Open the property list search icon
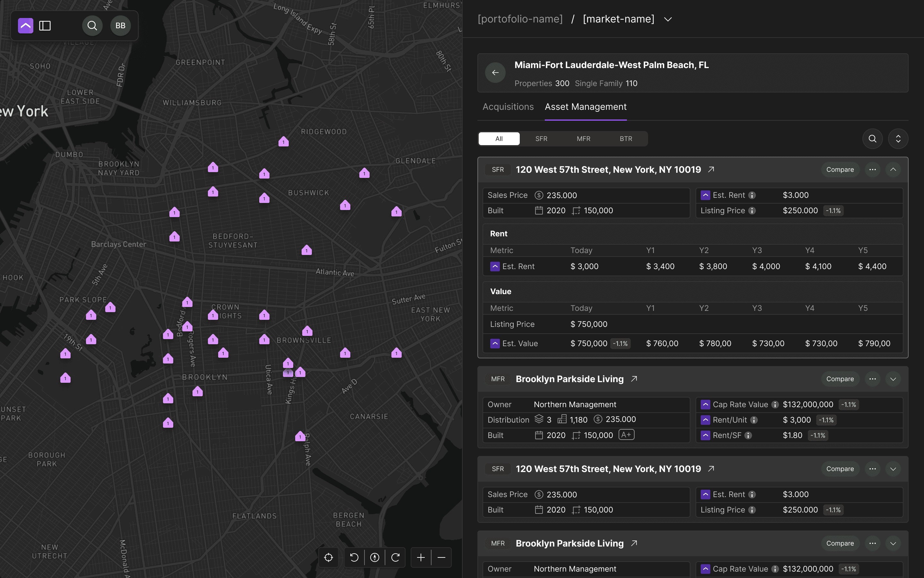This screenshot has width=924, height=578. tap(872, 139)
